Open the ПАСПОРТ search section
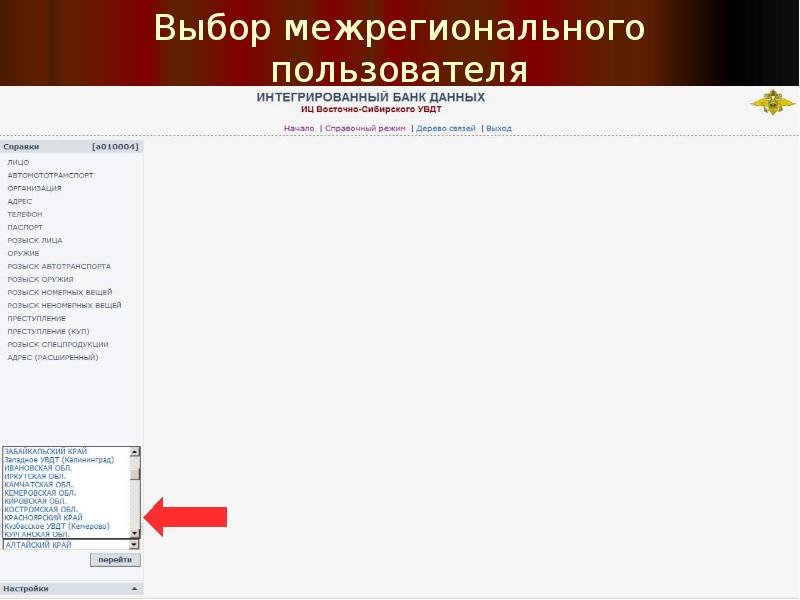The height and width of the screenshot is (600, 800). [x=22, y=227]
